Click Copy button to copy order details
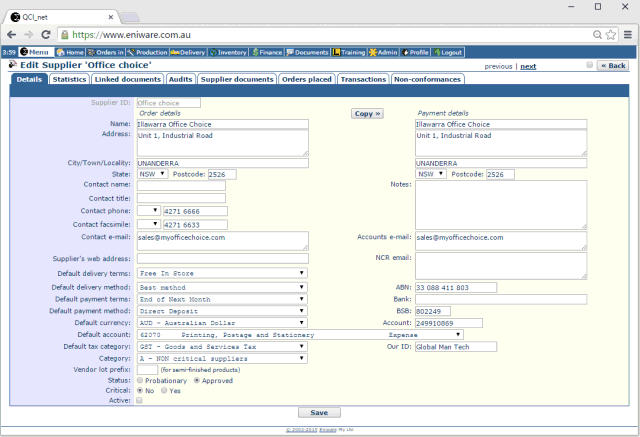This screenshot has width=640, height=437. [x=367, y=113]
